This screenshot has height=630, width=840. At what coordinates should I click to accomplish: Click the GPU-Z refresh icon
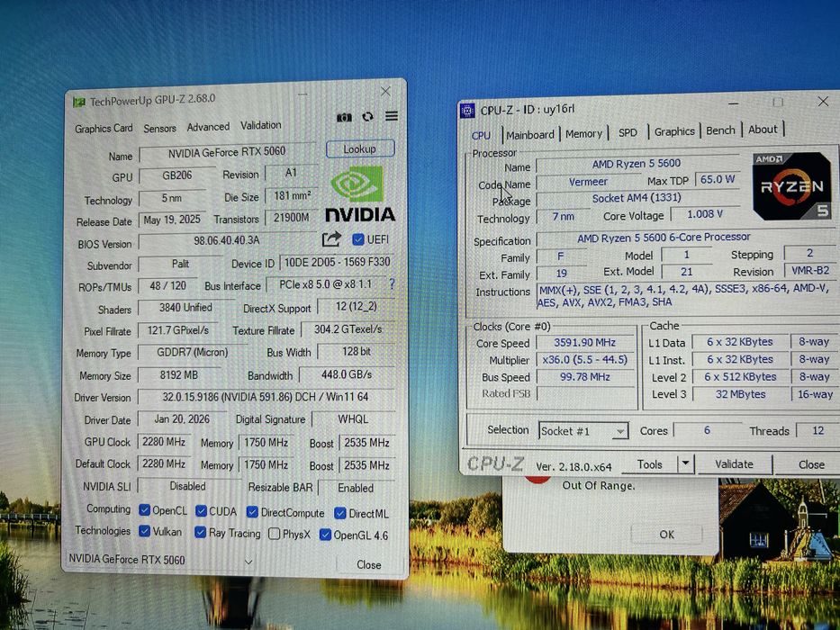367,116
